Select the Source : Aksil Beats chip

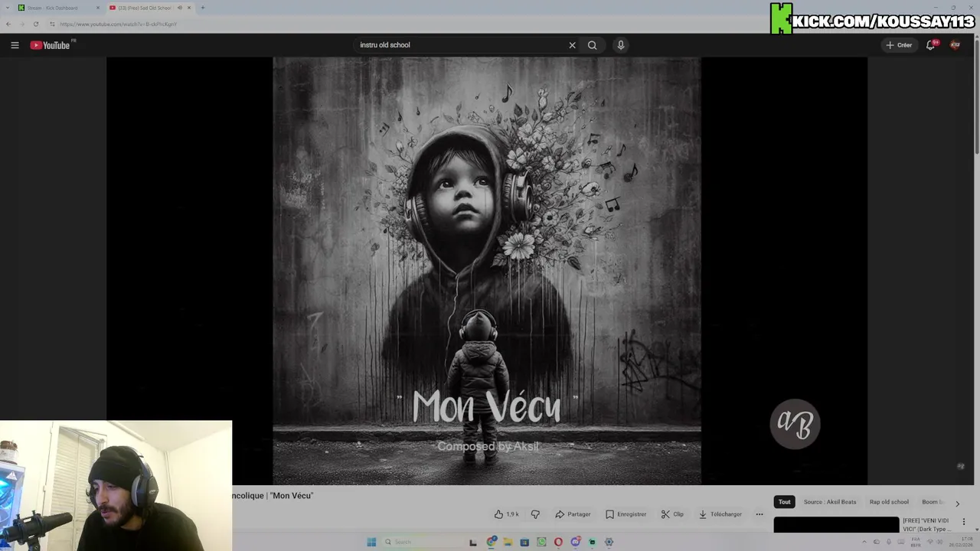pos(830,502)
